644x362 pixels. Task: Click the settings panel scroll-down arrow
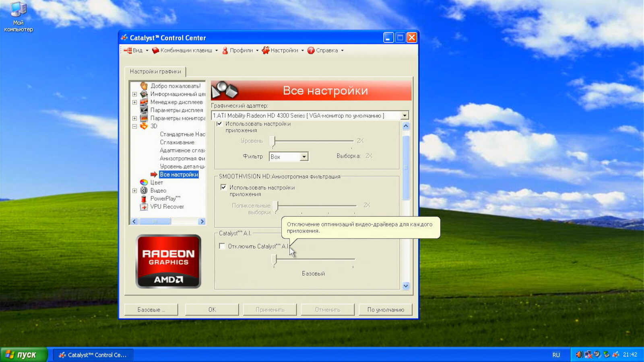click(x=406, y=286)
